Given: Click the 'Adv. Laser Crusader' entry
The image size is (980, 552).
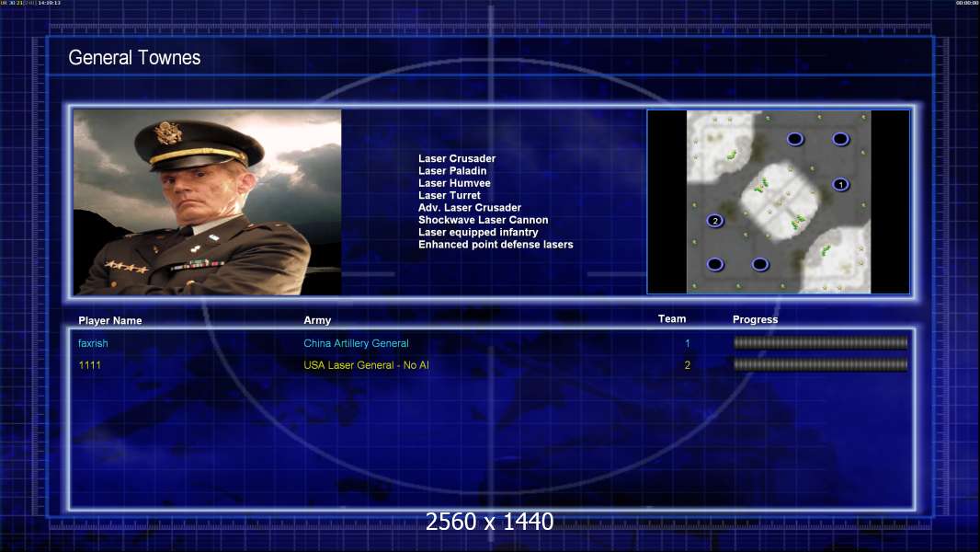Looking at the screenshot, I should point(470,208).
